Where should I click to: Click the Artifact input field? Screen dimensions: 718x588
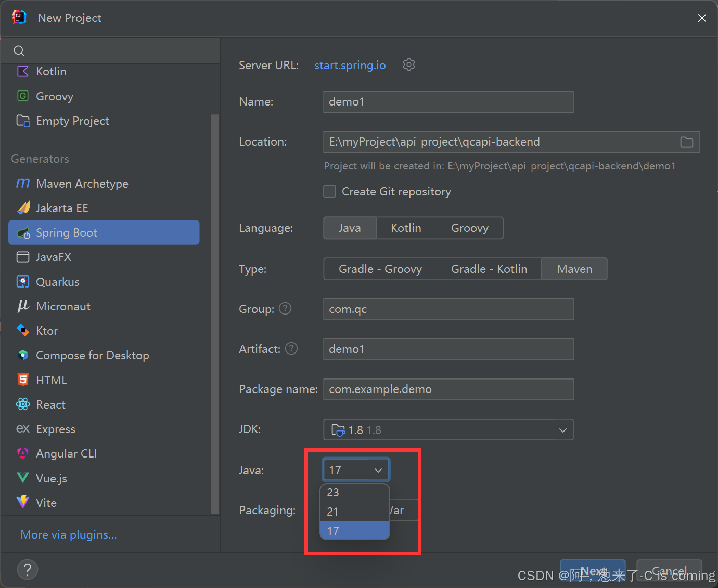pyautogui.click(x=448, y=349)
